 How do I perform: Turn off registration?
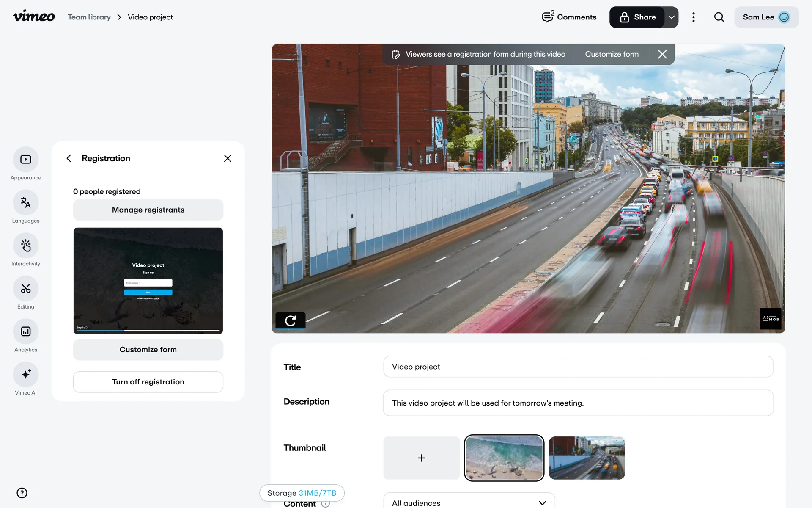click(148, 382)
